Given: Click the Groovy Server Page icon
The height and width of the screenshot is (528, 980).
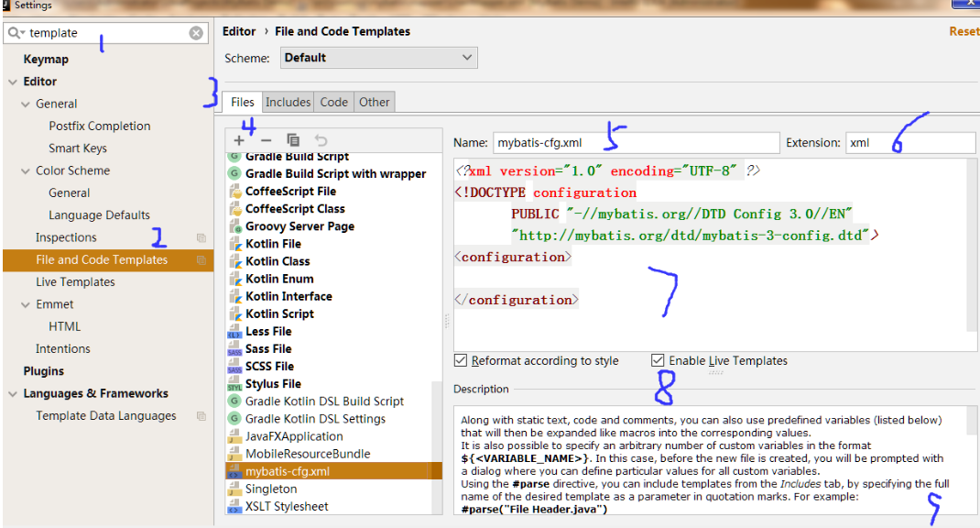Looking at the screenshot, I should tap(234, 225).
